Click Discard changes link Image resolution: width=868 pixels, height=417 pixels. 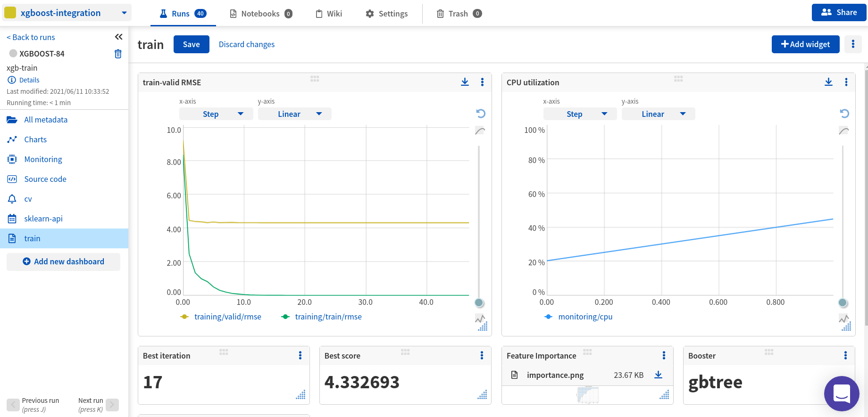[x=246, y=44]
